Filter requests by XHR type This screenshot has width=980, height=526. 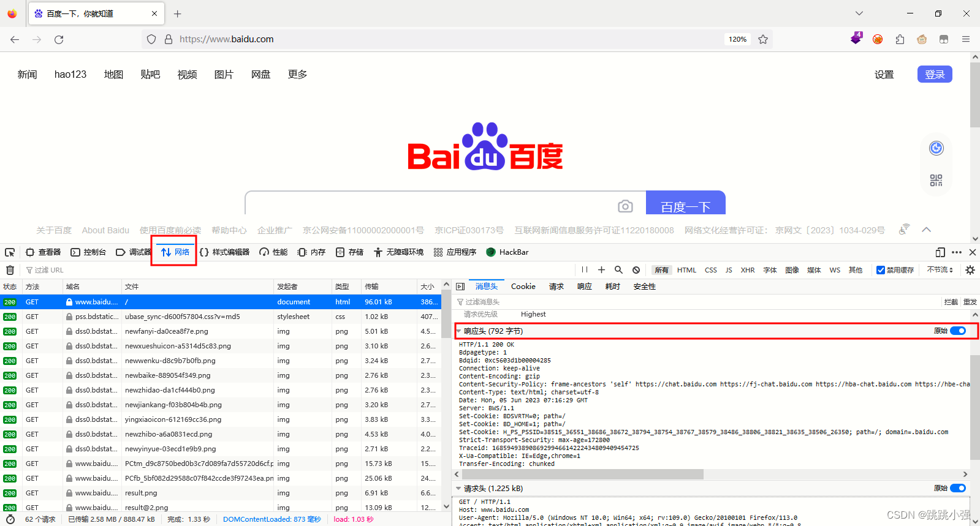[x=748, y=270]
